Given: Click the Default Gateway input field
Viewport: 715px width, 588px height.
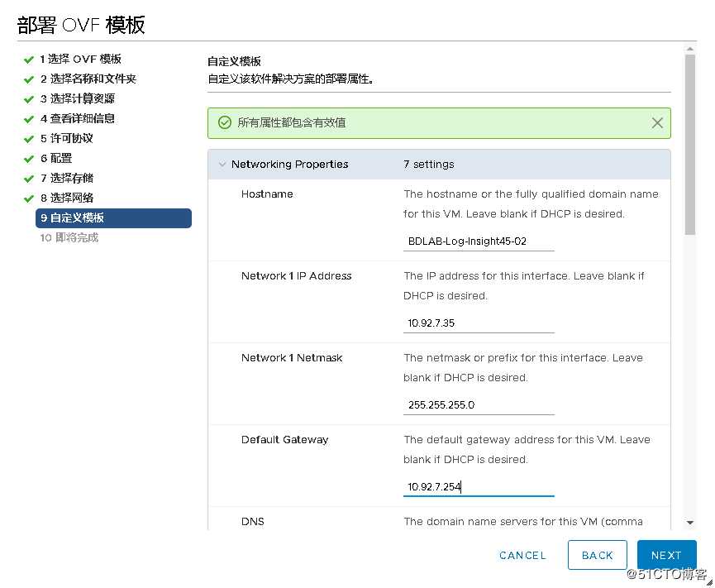Looking at the screenshot, I should click(479, 487).
